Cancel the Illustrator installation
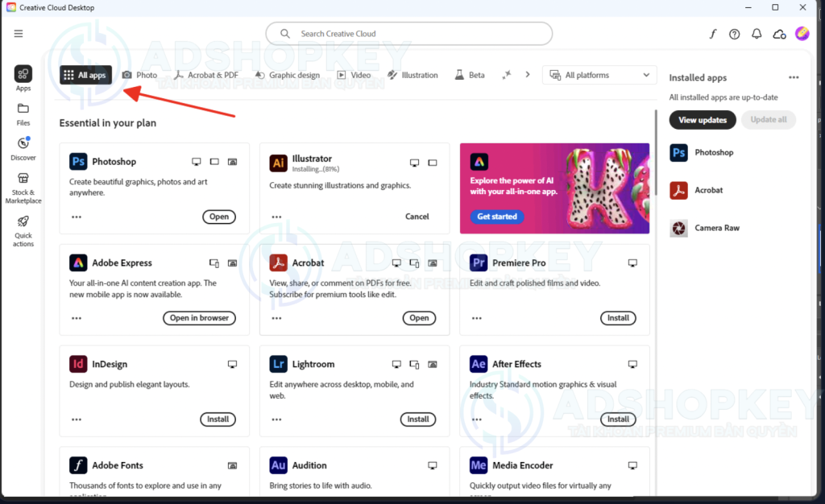 [x=417, y=217]
